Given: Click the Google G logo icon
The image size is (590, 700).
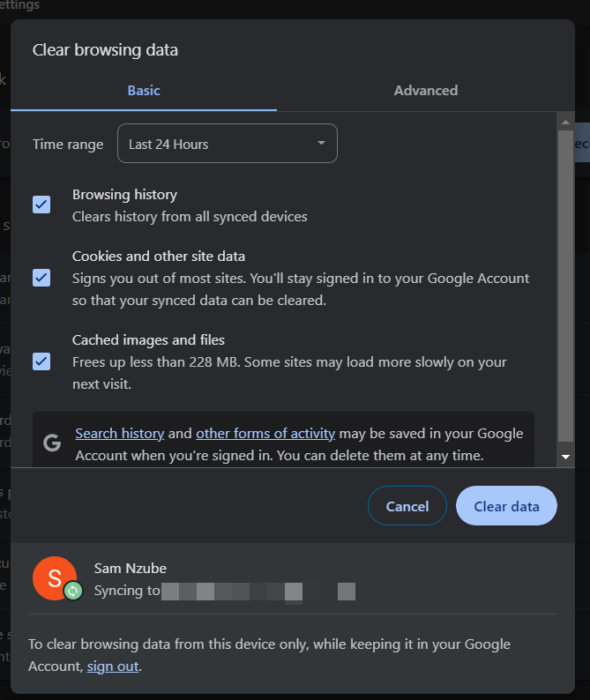Looking at the screenshot, I should (x=52, y=443).
